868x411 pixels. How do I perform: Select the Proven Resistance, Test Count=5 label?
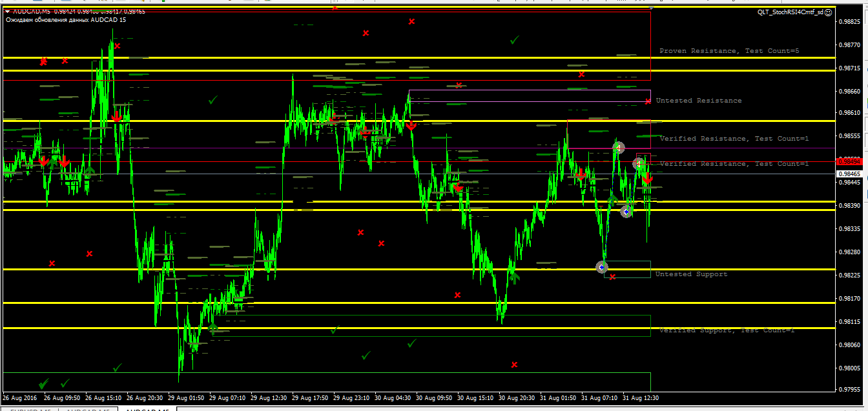pos(729,50)
